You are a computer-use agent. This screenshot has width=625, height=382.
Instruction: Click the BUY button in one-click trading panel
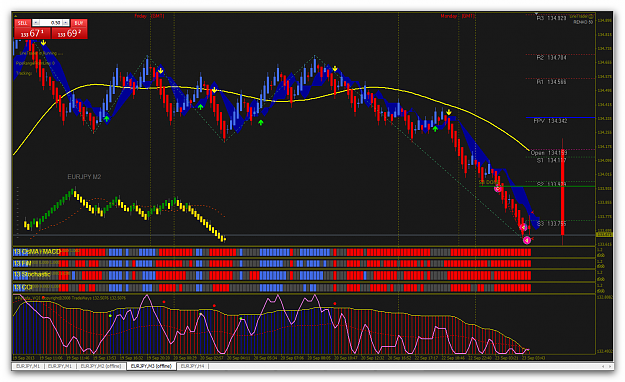tap(79, 23)
